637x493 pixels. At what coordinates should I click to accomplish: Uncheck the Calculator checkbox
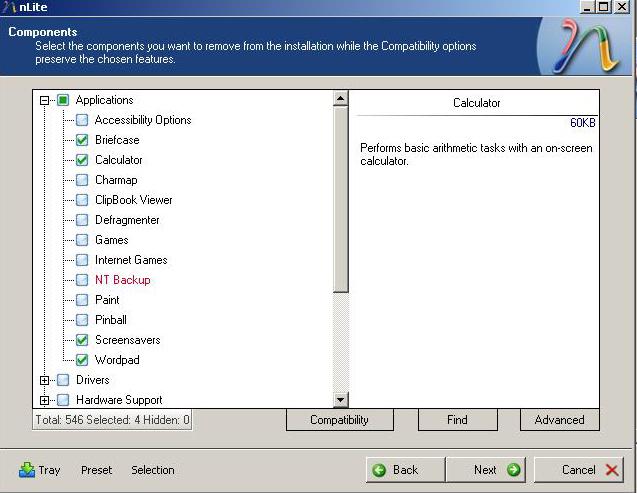(82, 160)
